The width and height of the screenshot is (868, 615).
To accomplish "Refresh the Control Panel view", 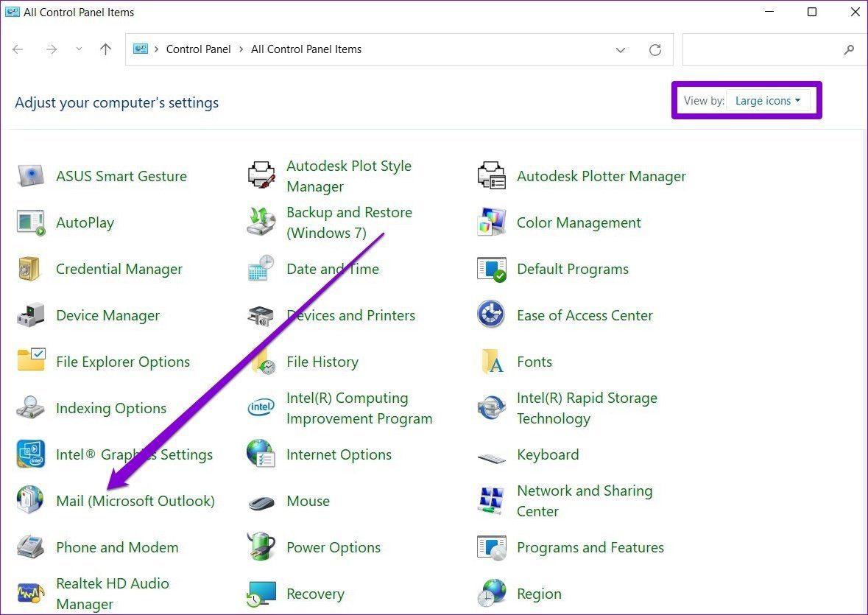I will click(x=655, y=50).
